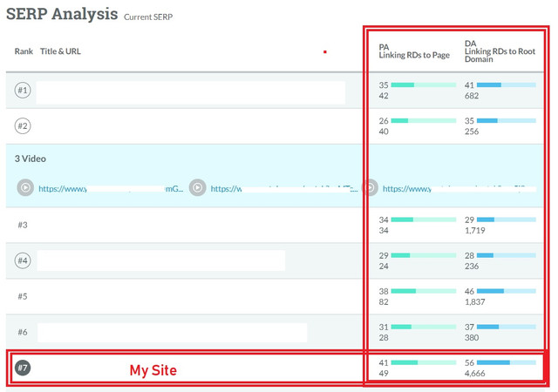Select the 3 Video section label
558x392 pixels.
point(31,159)
